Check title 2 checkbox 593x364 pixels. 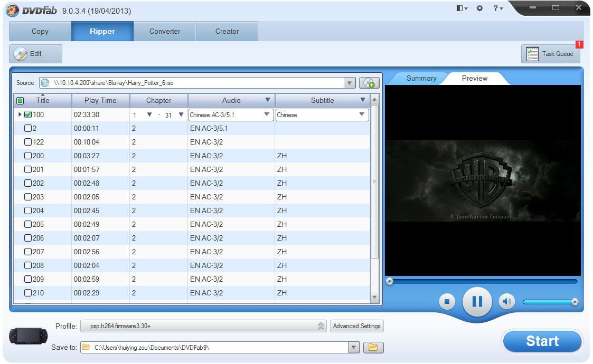28,128
